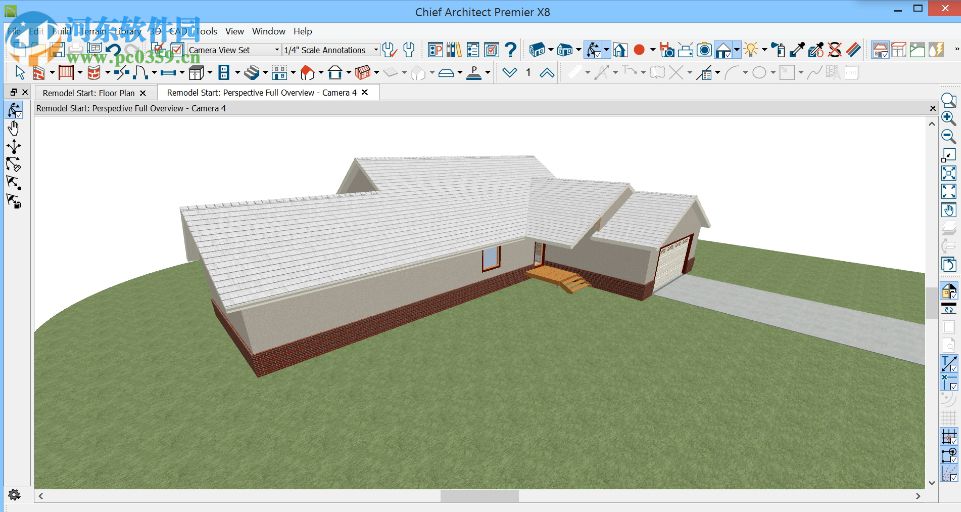Expand the Record Walkthrough dropdown arrow

(652, 50)
